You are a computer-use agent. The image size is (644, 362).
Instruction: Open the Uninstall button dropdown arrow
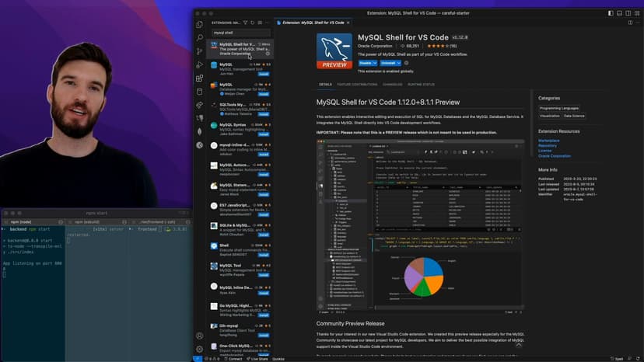(399, 63)
